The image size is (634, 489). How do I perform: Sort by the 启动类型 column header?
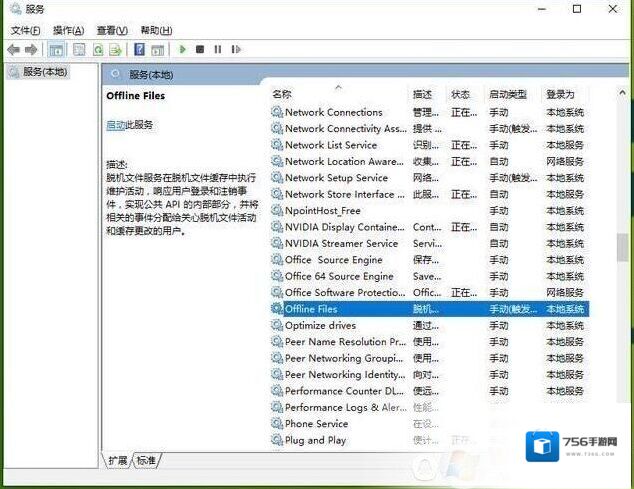[x=507, y=94]
